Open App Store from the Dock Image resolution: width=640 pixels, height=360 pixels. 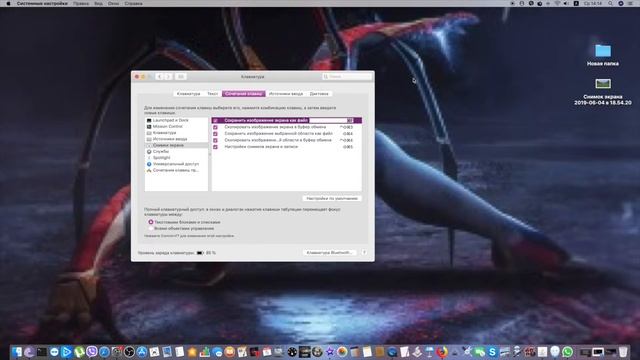(x=142, y=352)
